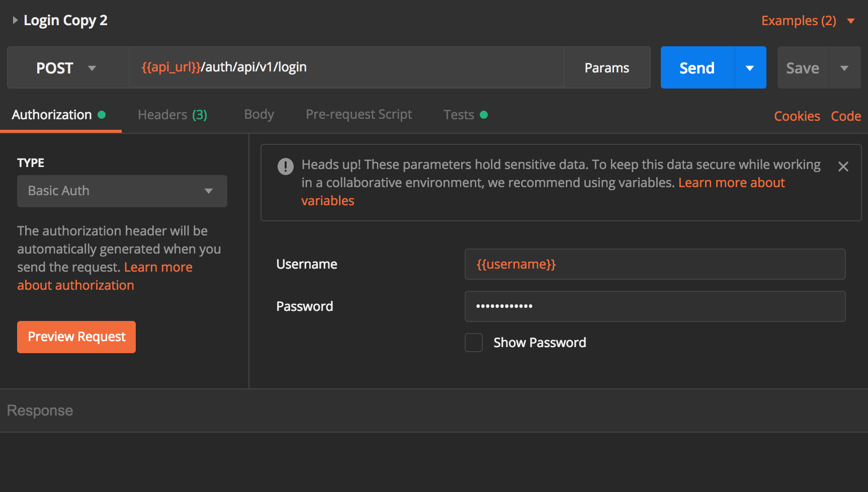Open the Send button's dropdown arrow

tap(750, 67)
